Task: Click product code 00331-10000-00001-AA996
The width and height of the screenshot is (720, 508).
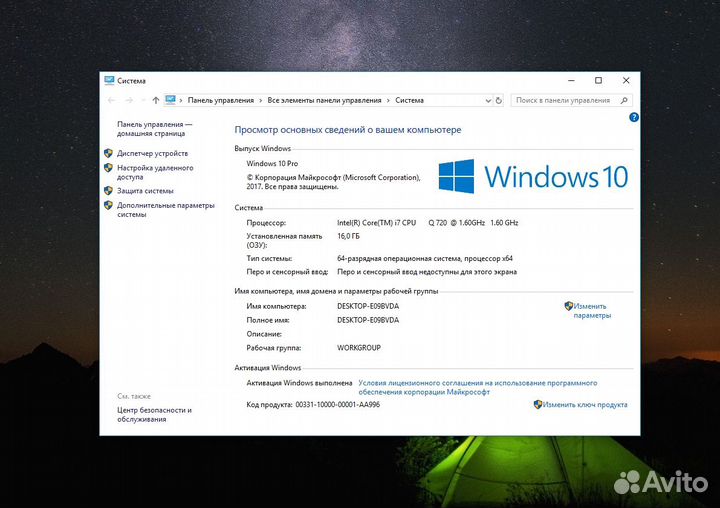Action: [x=338, y=405]
